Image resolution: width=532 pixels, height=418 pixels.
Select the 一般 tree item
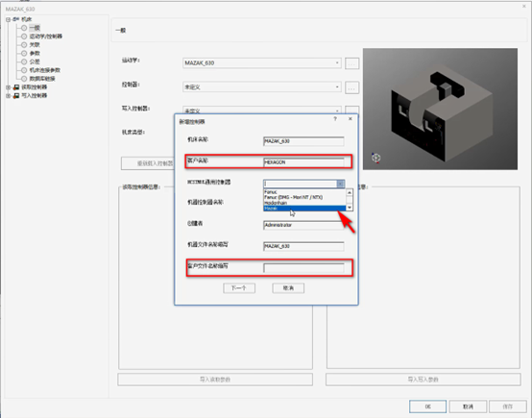click(x=35, y=28)
